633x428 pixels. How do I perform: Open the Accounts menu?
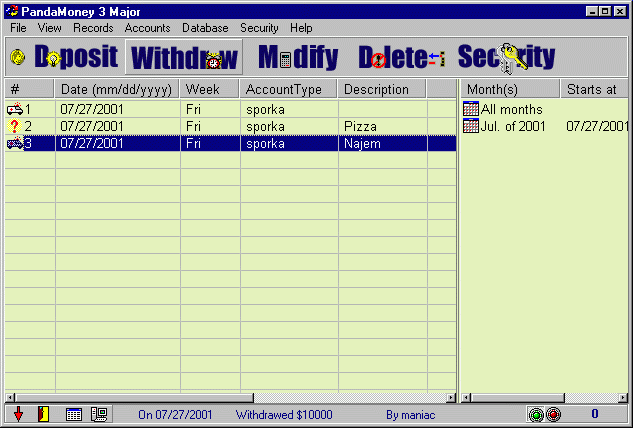tap(147, 28)
